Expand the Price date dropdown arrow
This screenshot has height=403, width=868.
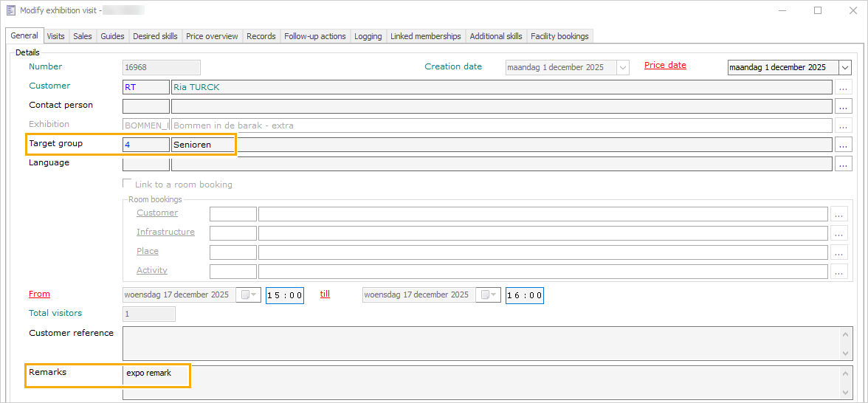tap(845, 67)
